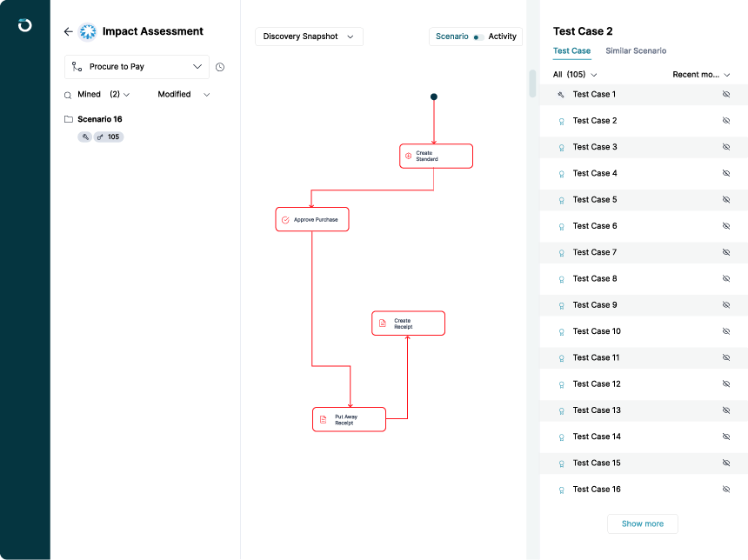Click the back arrow beside Impact Assessment

(69, 31)
